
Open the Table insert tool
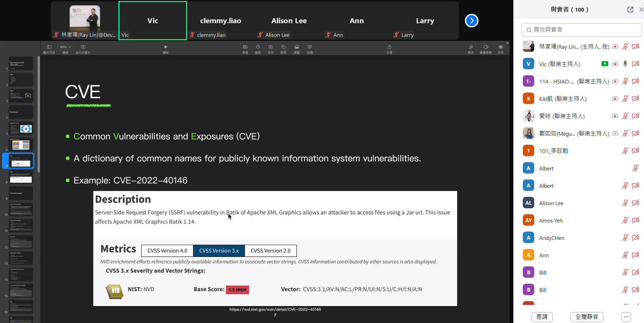click(245, 47)
